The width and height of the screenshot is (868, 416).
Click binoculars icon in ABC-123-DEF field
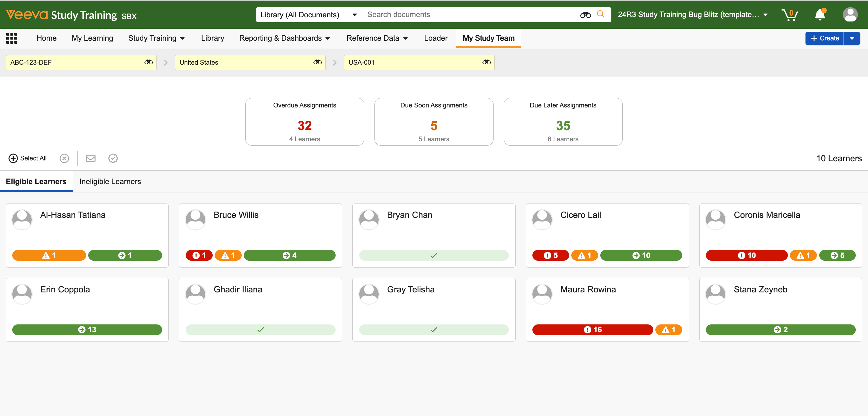click(x=148, y=62)
